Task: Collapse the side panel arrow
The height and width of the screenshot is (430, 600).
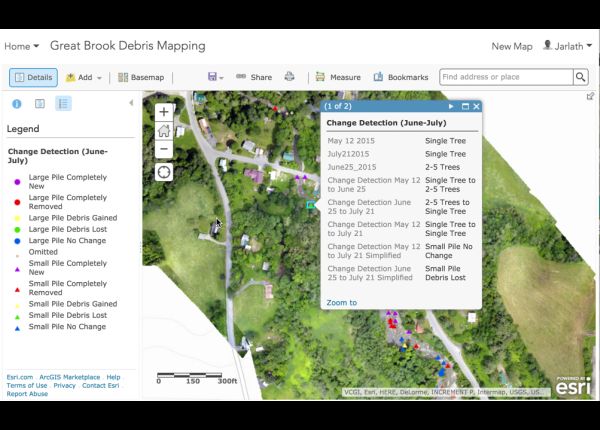Action: click(x=131, y=103)
